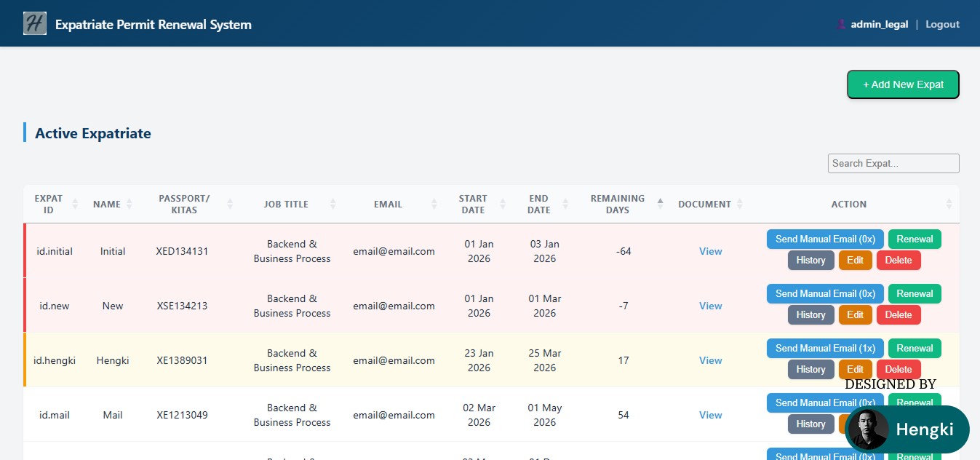Click Add New Expat button

[x=903, y=84]
